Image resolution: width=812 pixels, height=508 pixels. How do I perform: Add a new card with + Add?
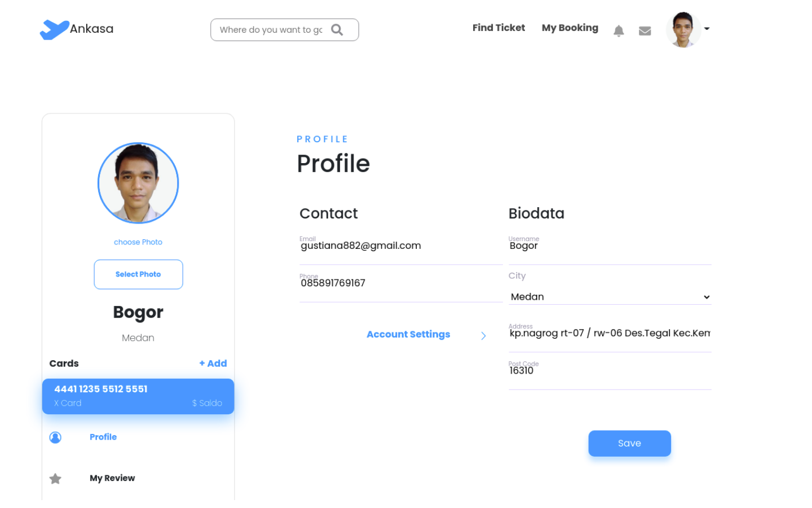tap(213, 364)
